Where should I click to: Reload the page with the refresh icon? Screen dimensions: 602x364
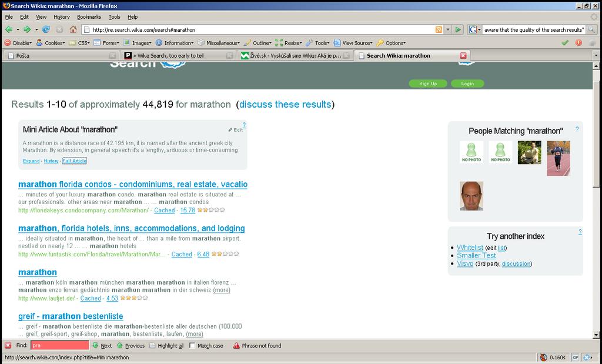46,29
